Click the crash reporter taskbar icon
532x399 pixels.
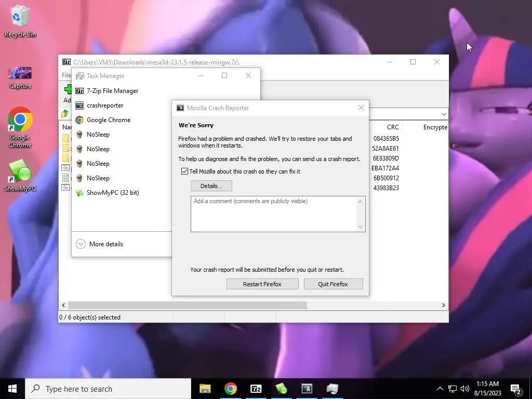307,389
